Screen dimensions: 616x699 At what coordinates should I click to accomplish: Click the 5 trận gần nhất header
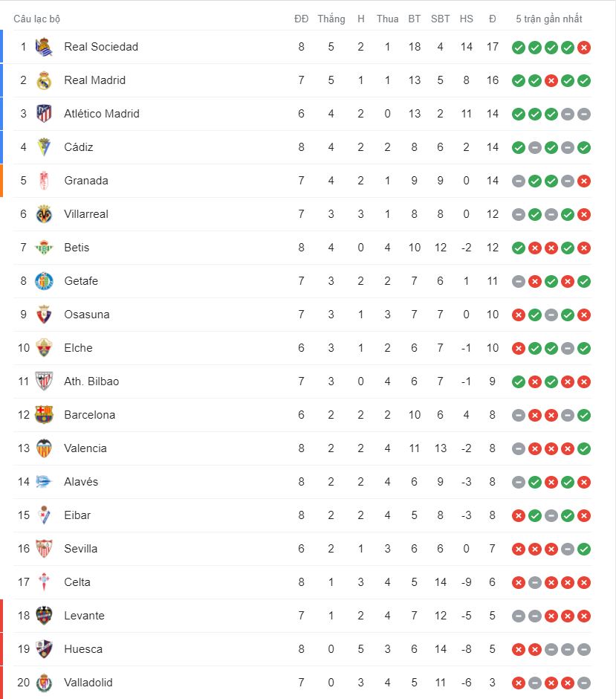tap(549, 19)
